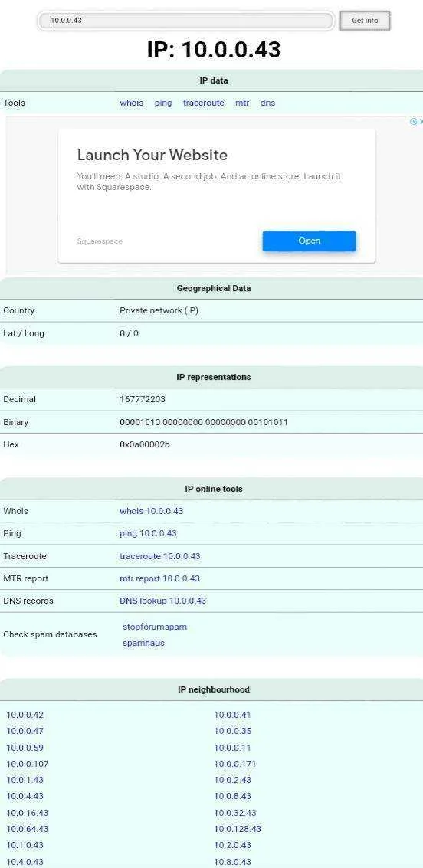Viewport: 423px width, 868px height.
Task: Open neighbour IP 10.0.0.35
Action: (x=232, y=732)
